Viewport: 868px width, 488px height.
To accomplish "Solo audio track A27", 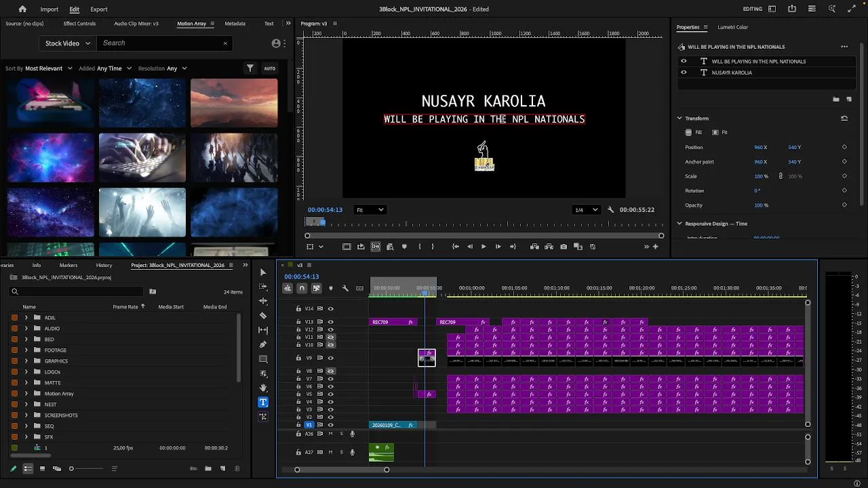I will tap(341, 452).
